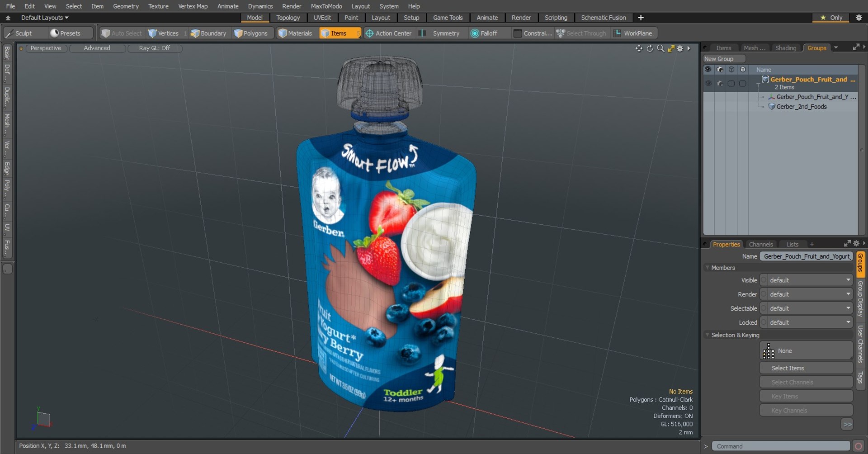Maximize the 3D viewport

click(x=671, y=48)
